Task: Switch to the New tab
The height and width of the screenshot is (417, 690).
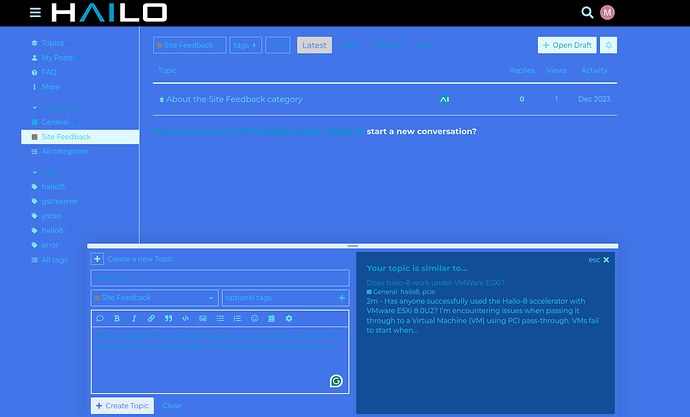Action: click(350, 45)
